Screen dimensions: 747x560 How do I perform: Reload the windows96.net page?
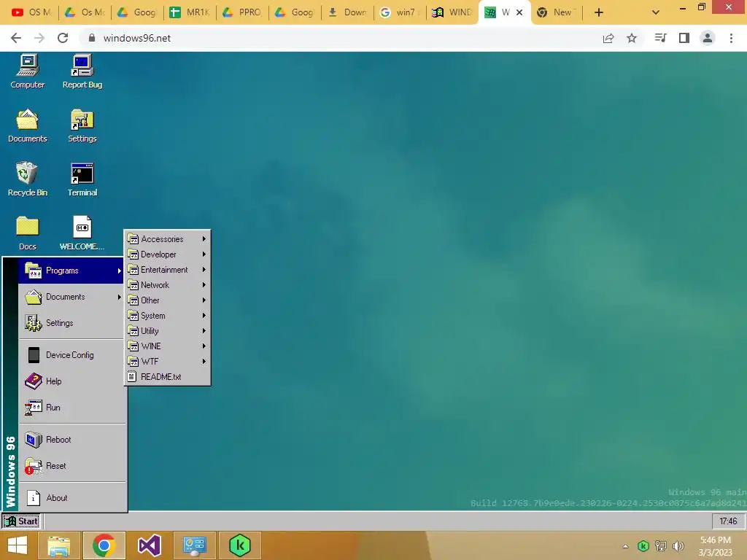[x=63, y=38]
